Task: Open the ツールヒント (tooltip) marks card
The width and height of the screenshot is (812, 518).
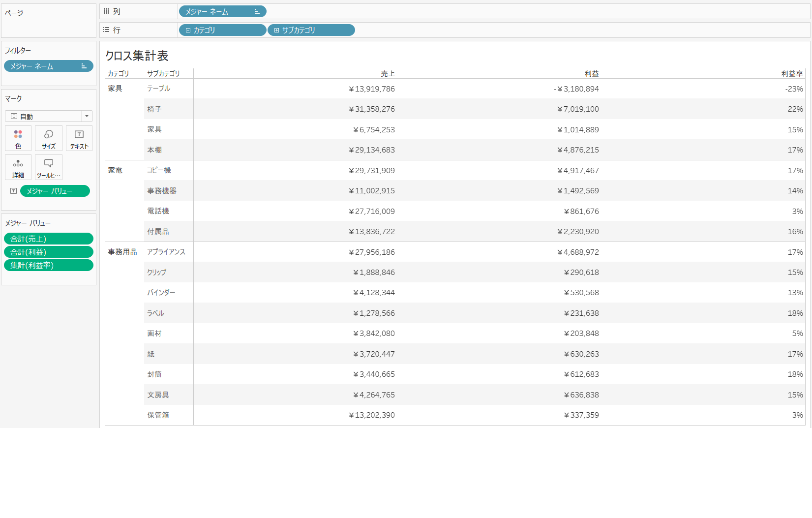Action: [x=49, y=167]
